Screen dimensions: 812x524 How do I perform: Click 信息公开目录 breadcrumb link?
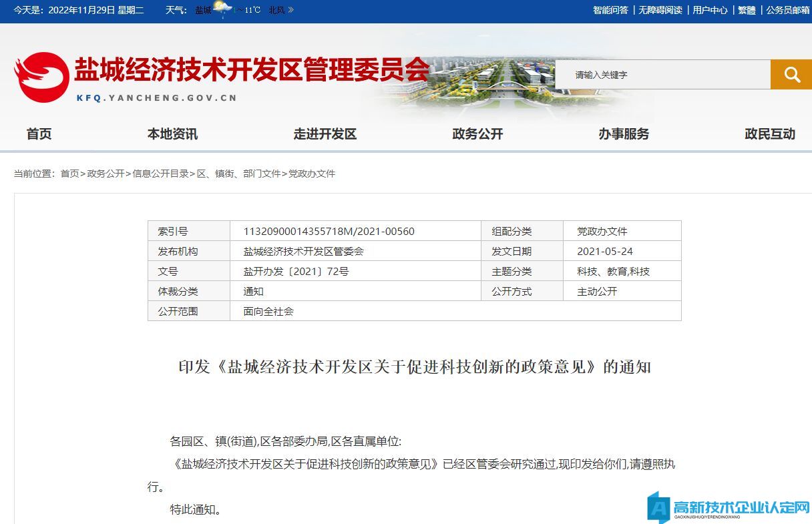[160, 174]
